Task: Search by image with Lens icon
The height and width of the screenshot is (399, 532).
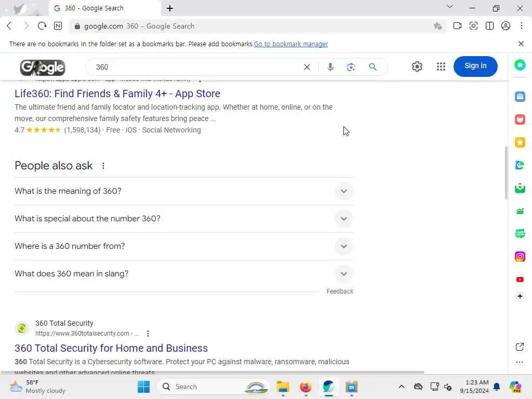Action: click(351, 67)
